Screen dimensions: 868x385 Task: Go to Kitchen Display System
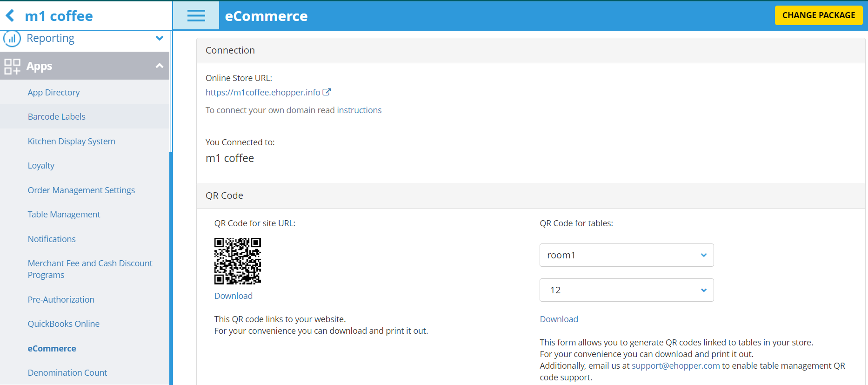click(71, 141)
